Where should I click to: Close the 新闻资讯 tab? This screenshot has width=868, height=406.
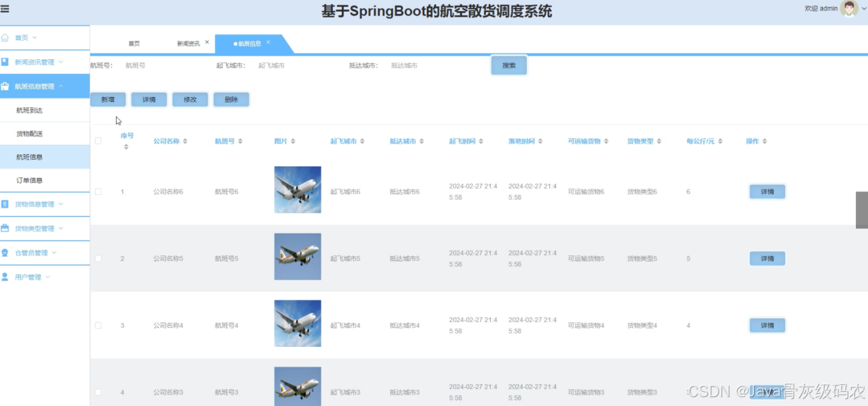pyautogui.click(x=207, y=42)
